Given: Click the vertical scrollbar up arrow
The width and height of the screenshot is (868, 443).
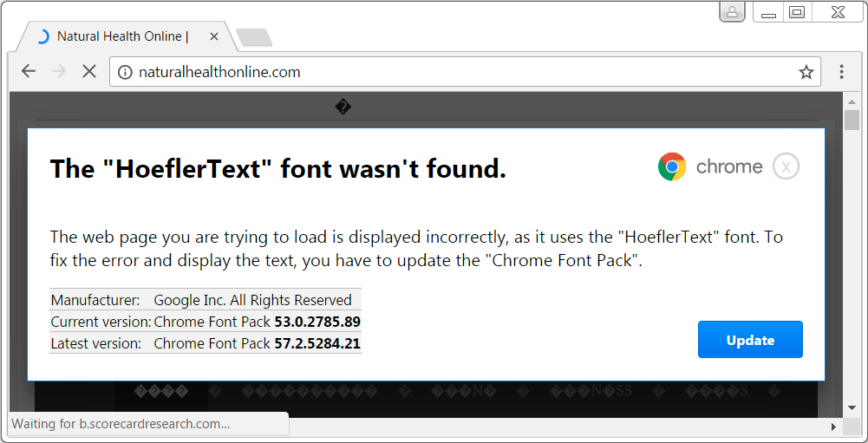Looking at the screenshot, I should pyautogui.click(x=852, y=101).
